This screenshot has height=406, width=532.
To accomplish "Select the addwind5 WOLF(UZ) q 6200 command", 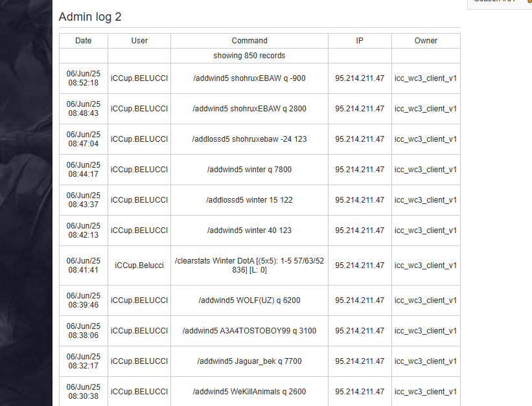I will coord(249,300).
